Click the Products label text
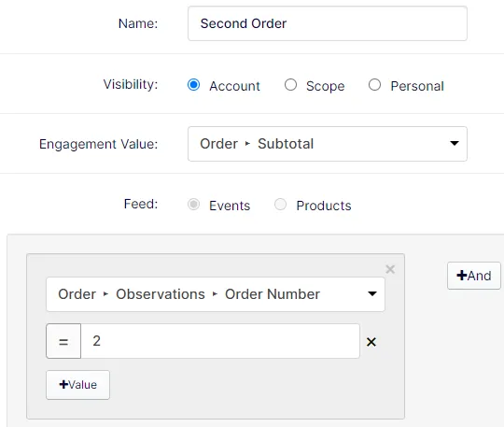The image size is (504, 427). coord(324,206)
